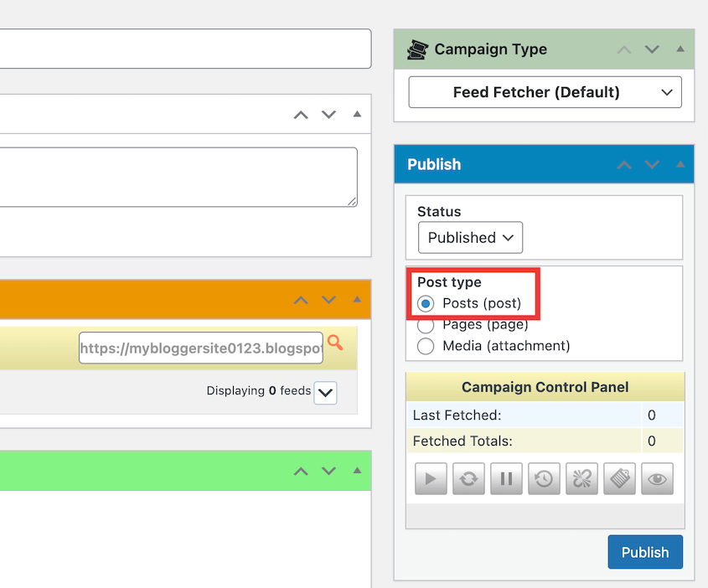
Task: Expand the Displaying 0 feeds dropdown
Action: coord(325,392)
